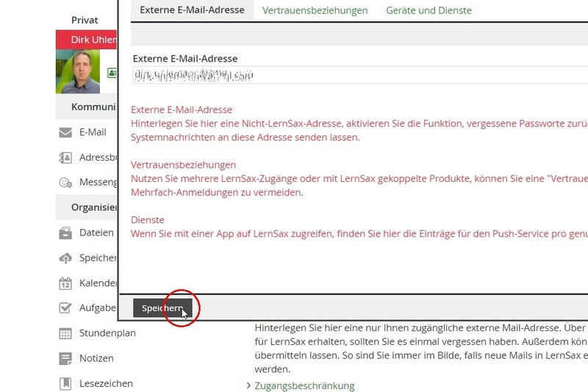Click the Aufgaben checkmark icon
The image size is (588, 392).
click(x=65, y=308)
